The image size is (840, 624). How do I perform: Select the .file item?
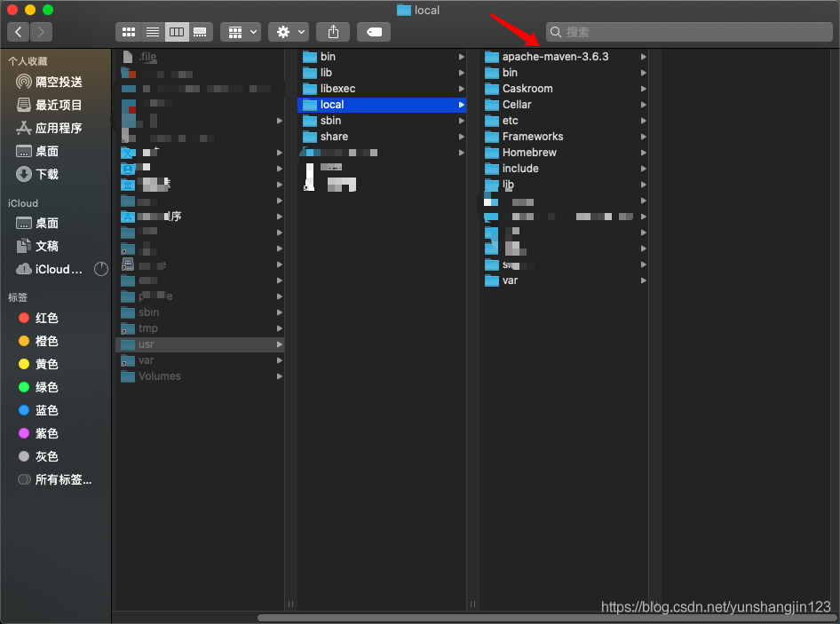point(200,57)
